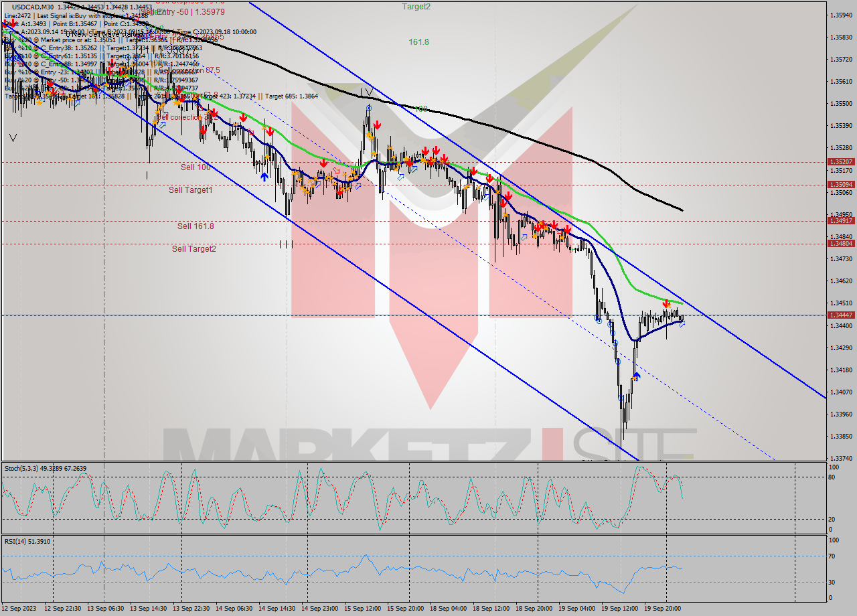Click the 1.35720 price axis value

pyautogui.click(x=841, y=59)
